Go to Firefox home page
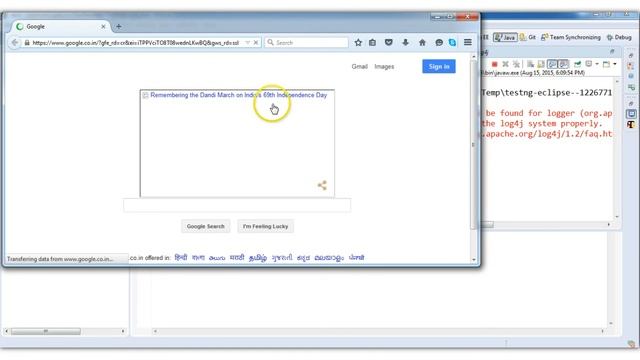The height and width of the screenshot is (360, 640). 422,42
